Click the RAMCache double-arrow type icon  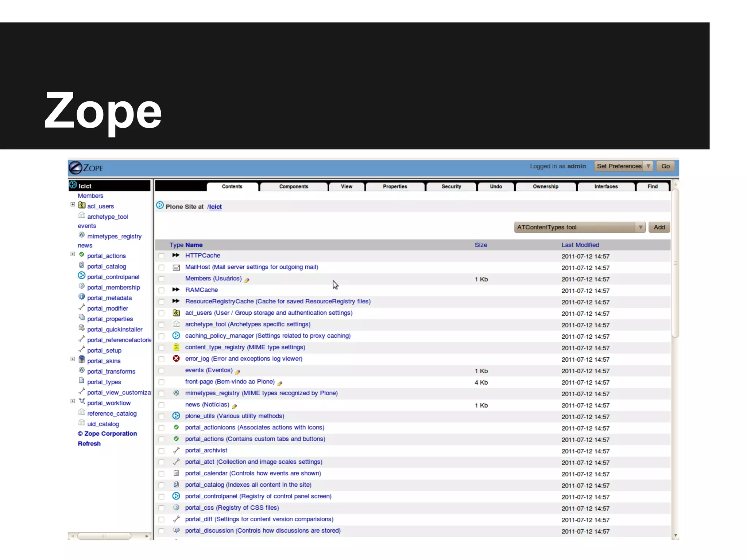tap(176, 289)
